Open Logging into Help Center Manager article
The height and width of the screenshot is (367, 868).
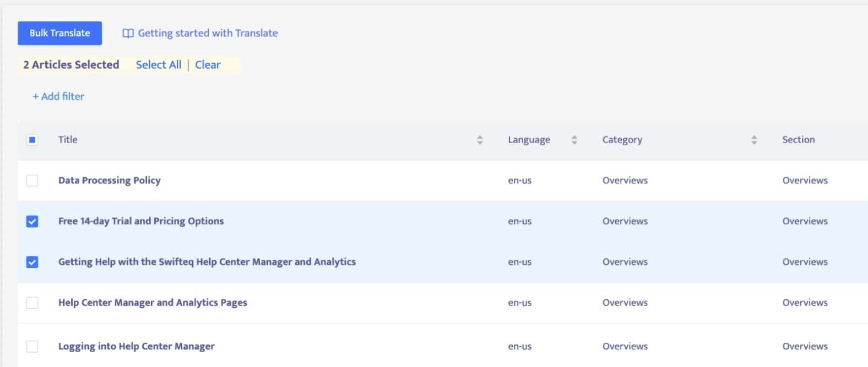pyautogui.click(x=137, y=346)
